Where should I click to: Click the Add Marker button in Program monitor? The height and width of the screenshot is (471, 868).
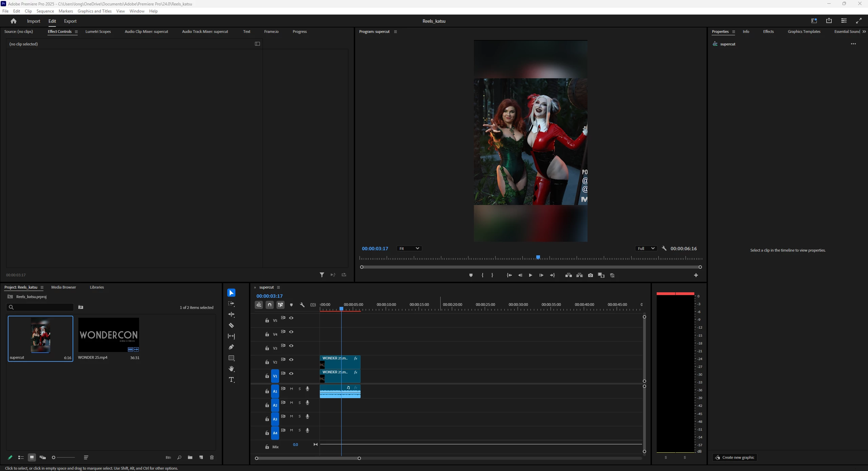tap(471, 275)
